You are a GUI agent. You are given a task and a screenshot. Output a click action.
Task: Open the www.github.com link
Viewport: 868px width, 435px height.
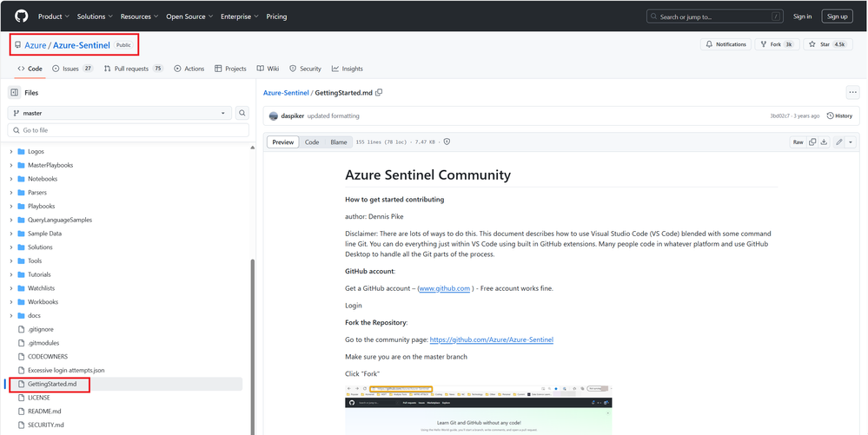(444, 288)
